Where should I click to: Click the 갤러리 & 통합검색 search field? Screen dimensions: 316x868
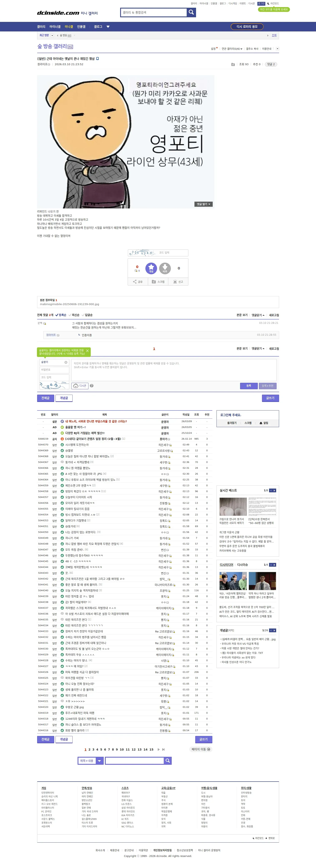pyautogui.click(x=154, y=12)
